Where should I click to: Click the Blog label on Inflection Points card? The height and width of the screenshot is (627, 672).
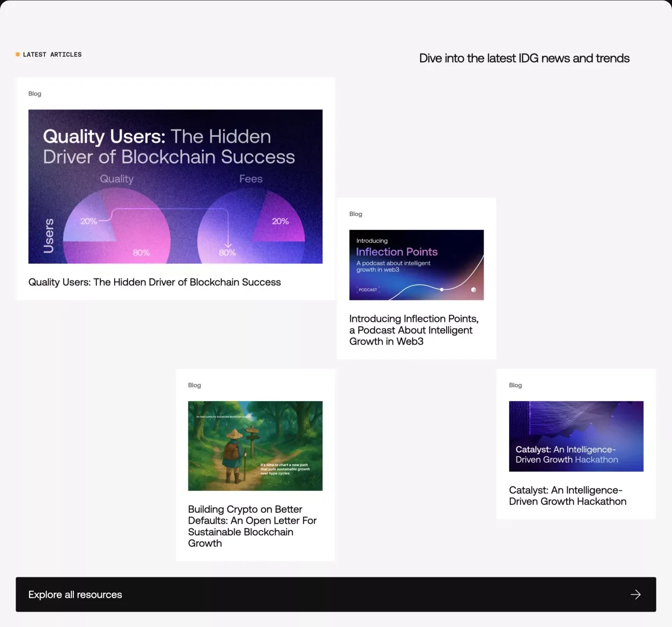(356, 214)
